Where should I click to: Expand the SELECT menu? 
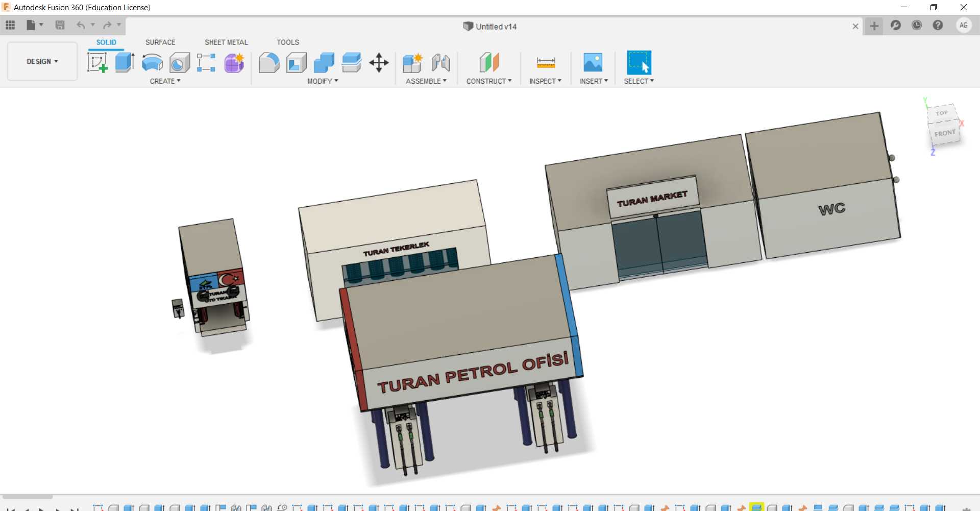639,81
